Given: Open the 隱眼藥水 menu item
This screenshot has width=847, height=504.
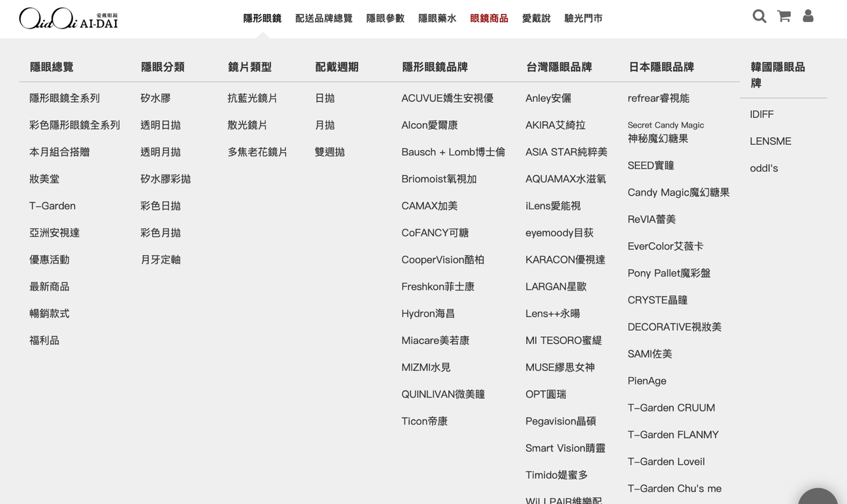Looking at the screenshot, I should coord(437,19).
